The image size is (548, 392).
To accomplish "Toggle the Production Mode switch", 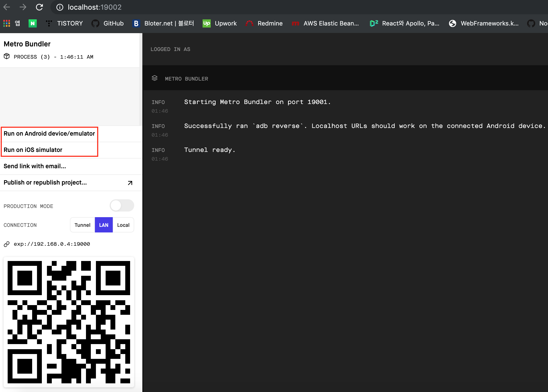I will [122, 206].
